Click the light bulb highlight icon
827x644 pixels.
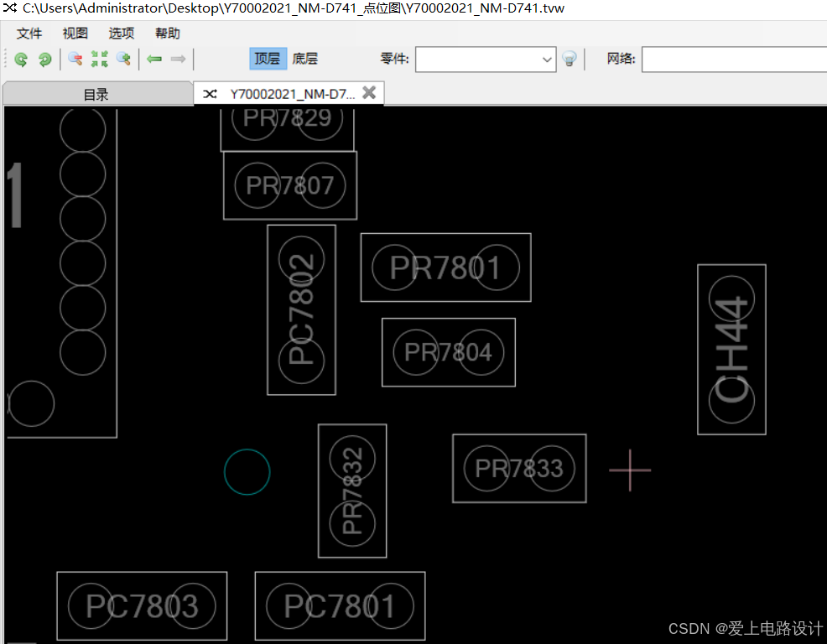click(x=570, y=59)
